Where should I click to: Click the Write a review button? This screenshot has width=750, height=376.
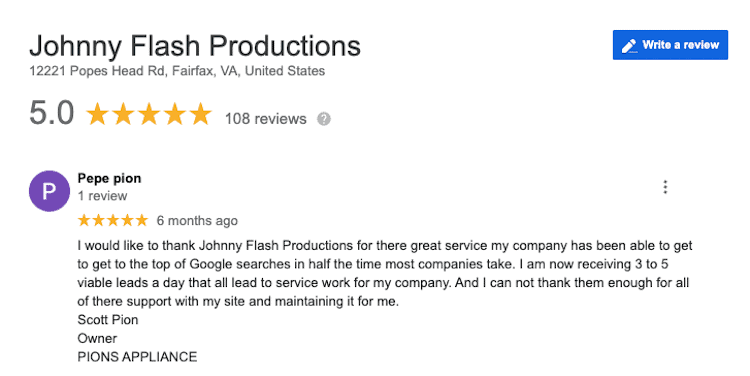(670, 45)
